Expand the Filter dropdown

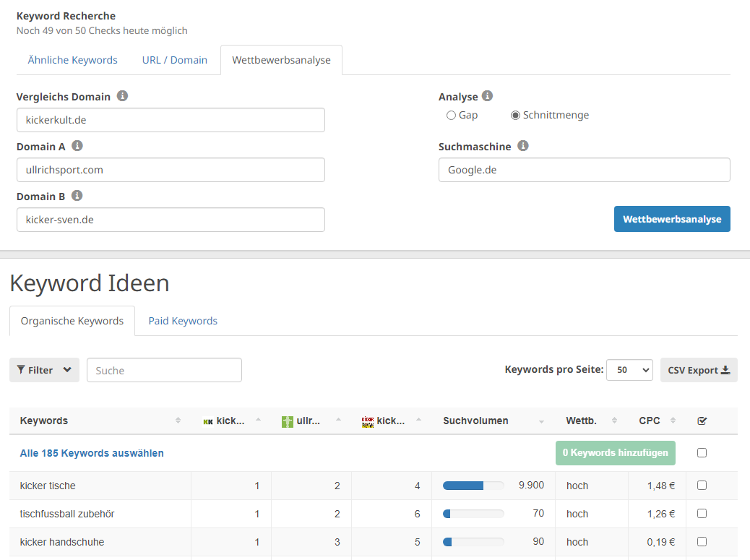pos(45,370)
